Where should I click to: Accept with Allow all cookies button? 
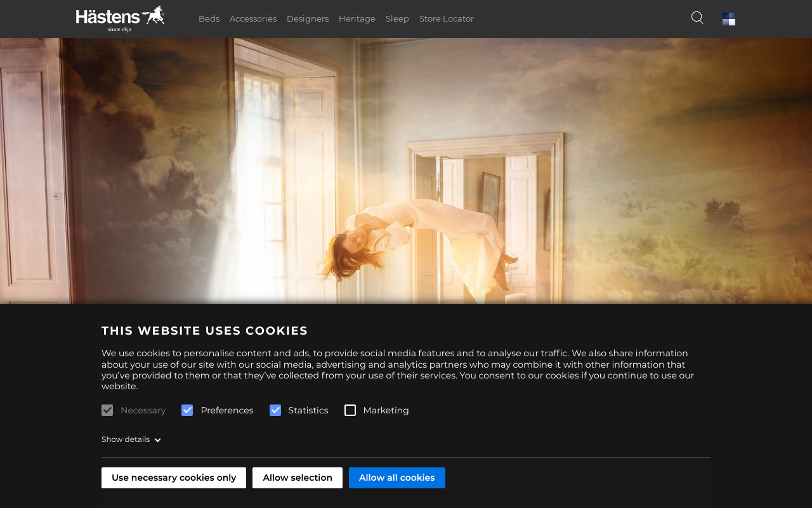[x=397, y=478]
